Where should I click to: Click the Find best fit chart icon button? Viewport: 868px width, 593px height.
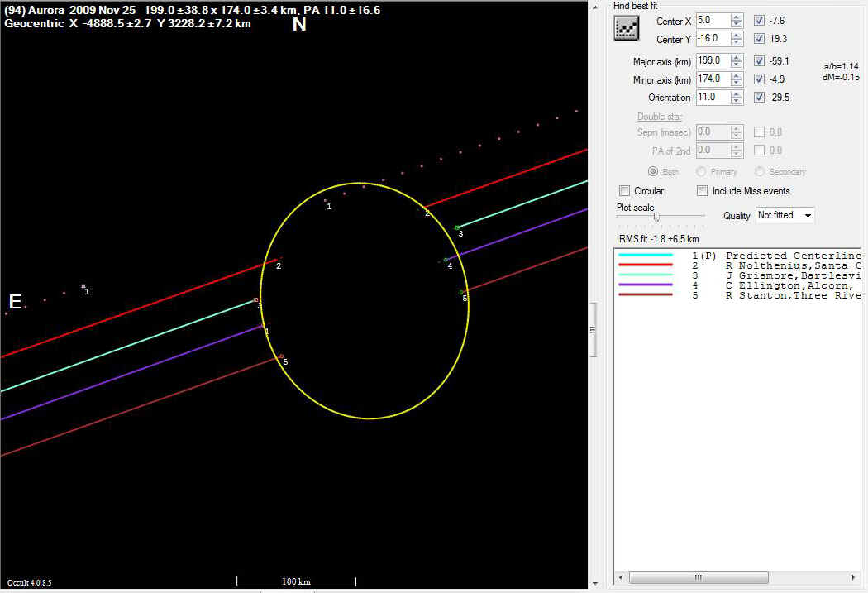[x=627, y=28]
